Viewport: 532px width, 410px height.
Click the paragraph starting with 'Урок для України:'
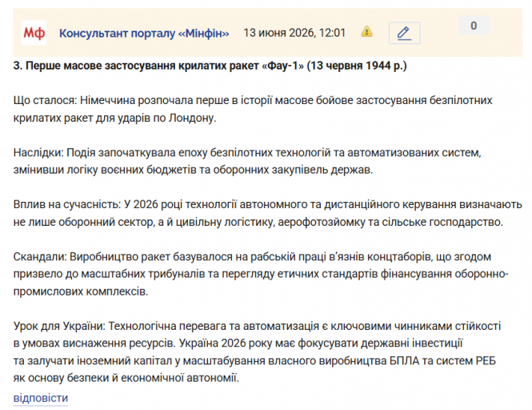(257, 352)
